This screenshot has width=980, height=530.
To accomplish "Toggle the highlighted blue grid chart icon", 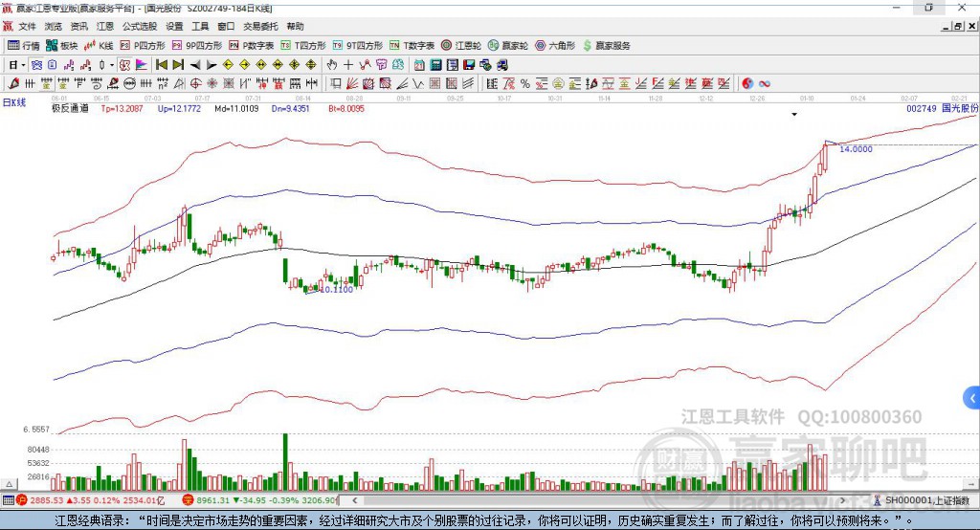I will 36,64.
